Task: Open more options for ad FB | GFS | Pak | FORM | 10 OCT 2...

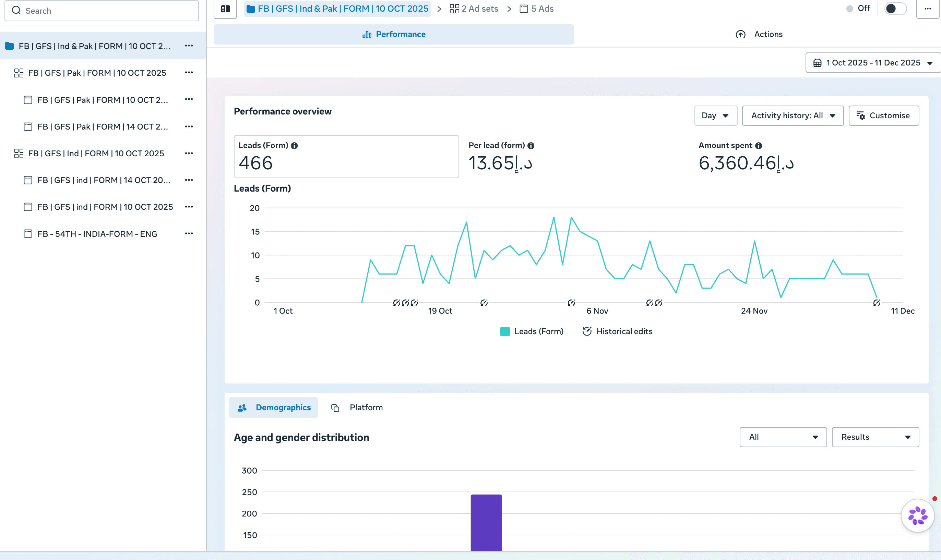Action: (189, 99)
